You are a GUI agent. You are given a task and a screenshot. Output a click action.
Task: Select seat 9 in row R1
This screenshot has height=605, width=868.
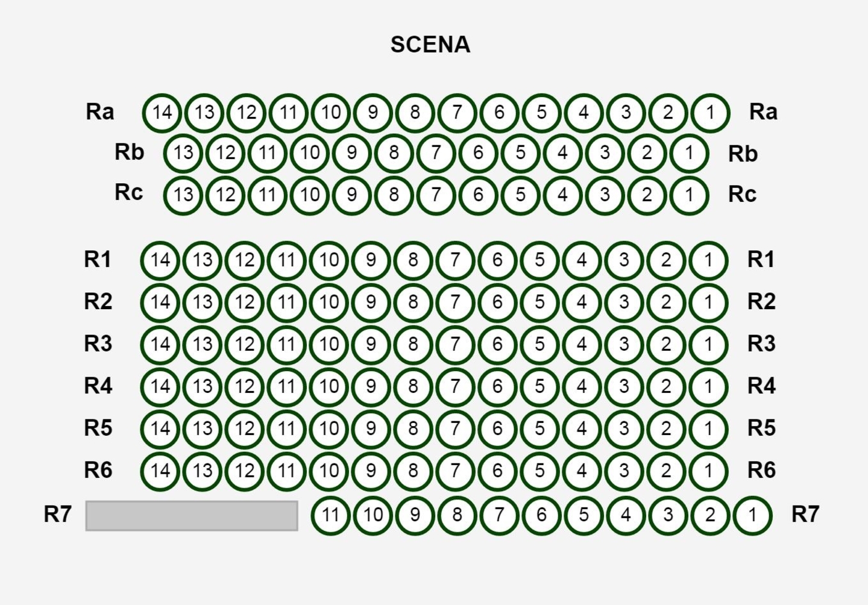coord(371,260)
